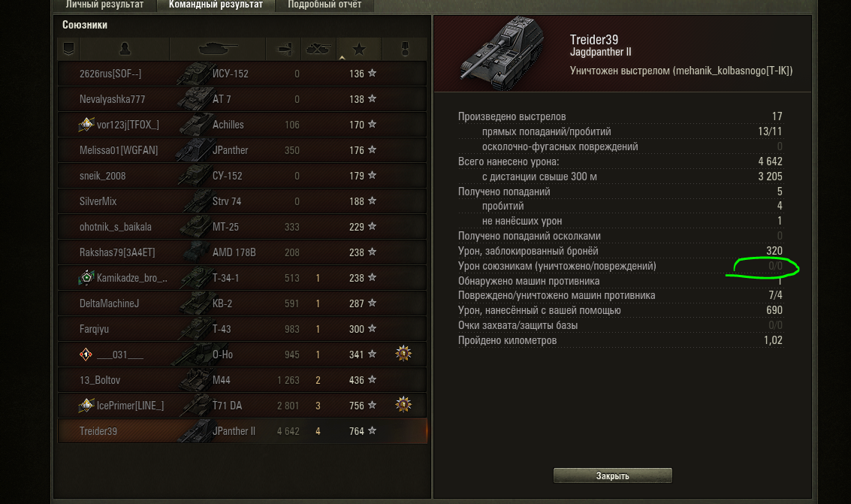The width and height of the screenshot is (851, 504).
Task: Sort by tank vehicle column icon
Action: coord(218,50)
